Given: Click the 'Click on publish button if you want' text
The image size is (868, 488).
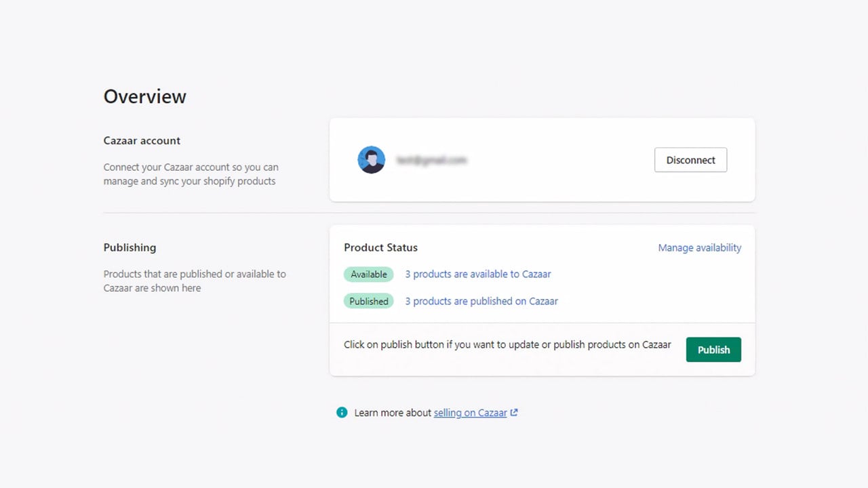Looking at the screenshot, I should (x=507, y=344).
